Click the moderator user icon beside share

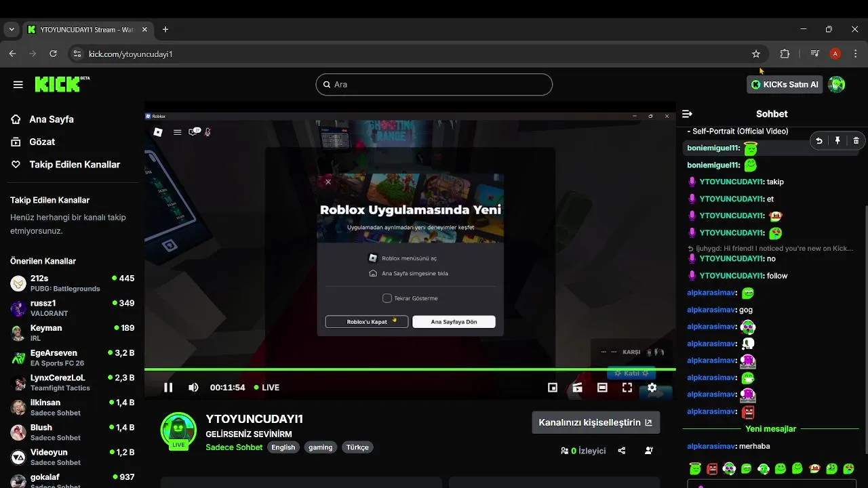[649, 451]
